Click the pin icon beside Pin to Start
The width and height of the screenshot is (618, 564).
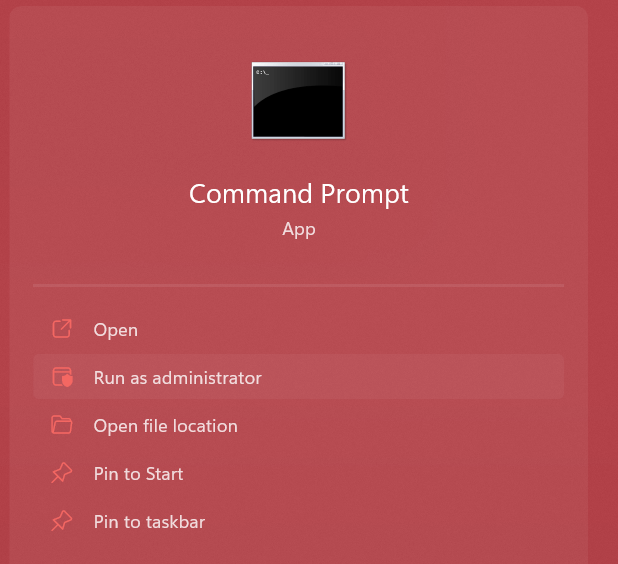(x=62, y=473)
